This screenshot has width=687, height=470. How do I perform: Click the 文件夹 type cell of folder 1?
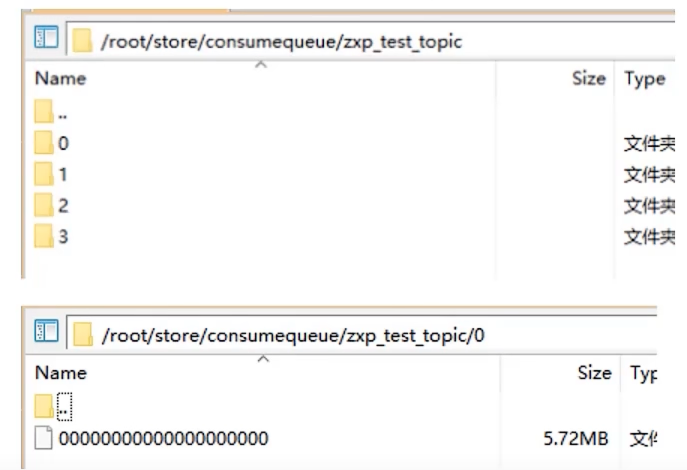coord(649,175)
